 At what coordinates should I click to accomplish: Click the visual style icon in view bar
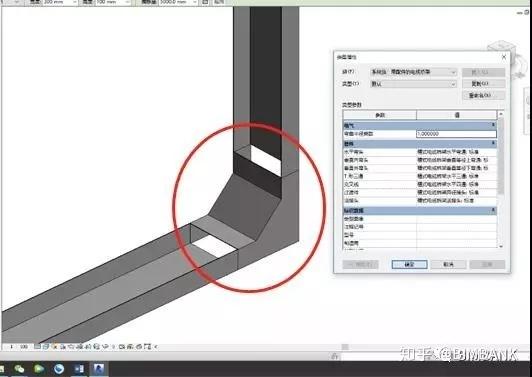point(46,347)
